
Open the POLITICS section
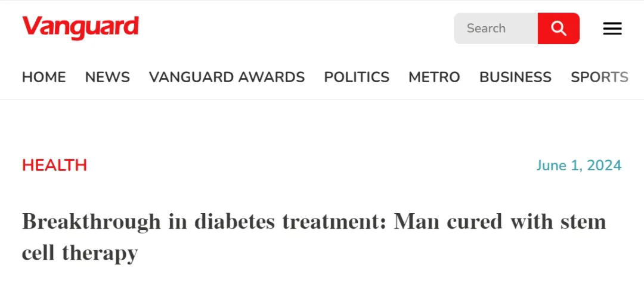pos(357,77)
